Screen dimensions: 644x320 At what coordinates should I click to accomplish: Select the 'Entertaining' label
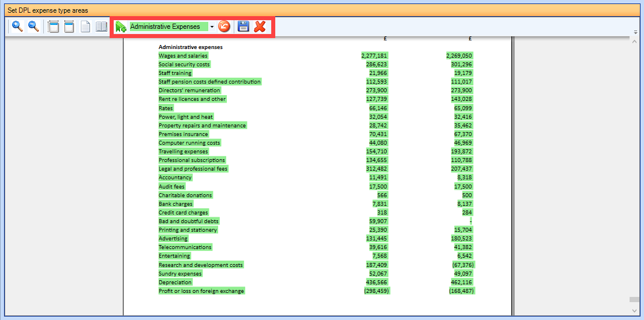coord(174,256)
